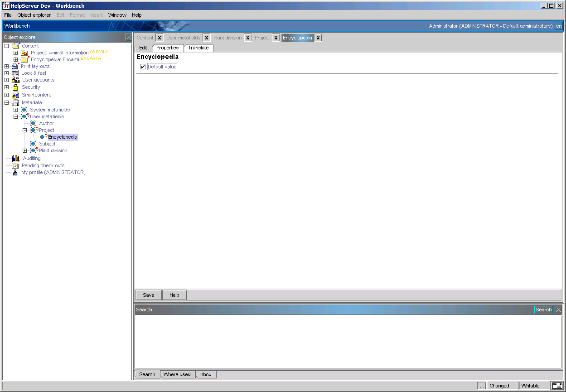Click the status bar window layout icon
Screen dimensions: 566x392
557,386
